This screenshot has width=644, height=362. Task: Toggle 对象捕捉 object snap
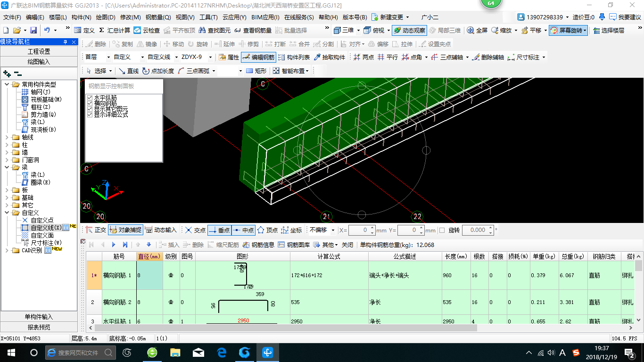(125, 230)
